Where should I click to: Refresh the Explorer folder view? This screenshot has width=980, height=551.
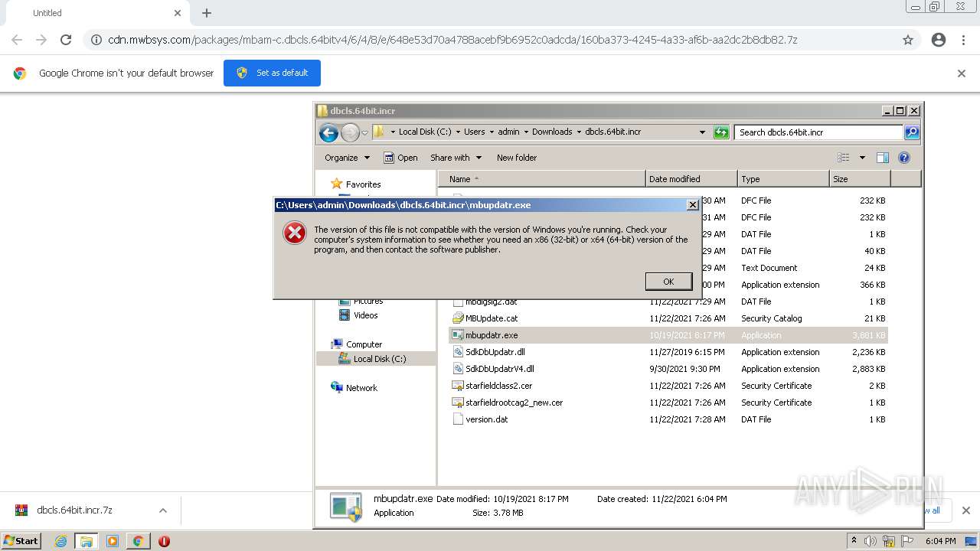(x=721, y=132)
